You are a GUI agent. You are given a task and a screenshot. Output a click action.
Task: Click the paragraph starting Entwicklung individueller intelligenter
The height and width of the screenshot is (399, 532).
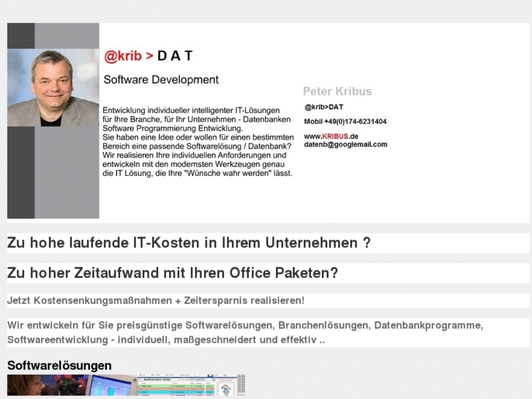[x=198, y=141]
